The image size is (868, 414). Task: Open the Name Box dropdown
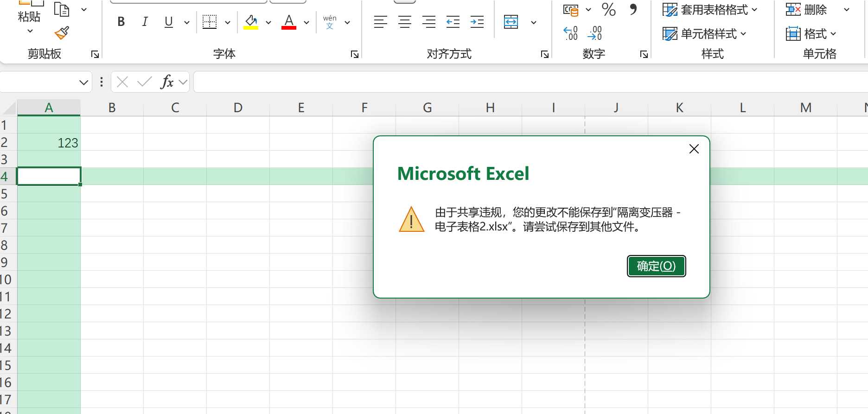tap(83, 83)
